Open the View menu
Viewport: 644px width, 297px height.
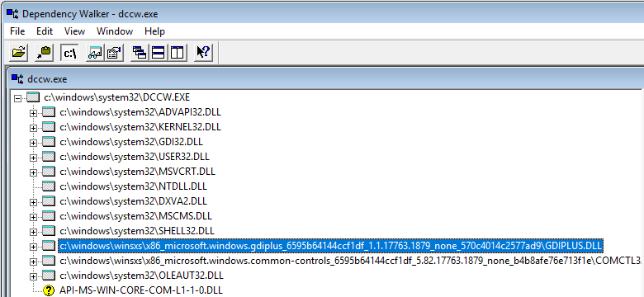click(75, 31)
